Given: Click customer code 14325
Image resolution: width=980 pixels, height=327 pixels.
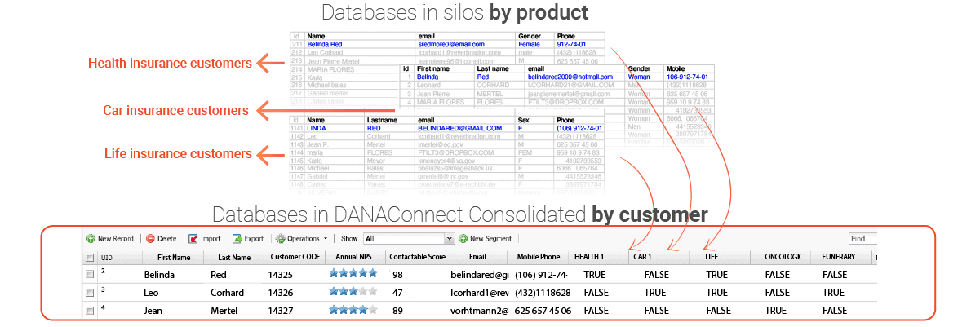Looking at the screenshot, I should [282, 276].
